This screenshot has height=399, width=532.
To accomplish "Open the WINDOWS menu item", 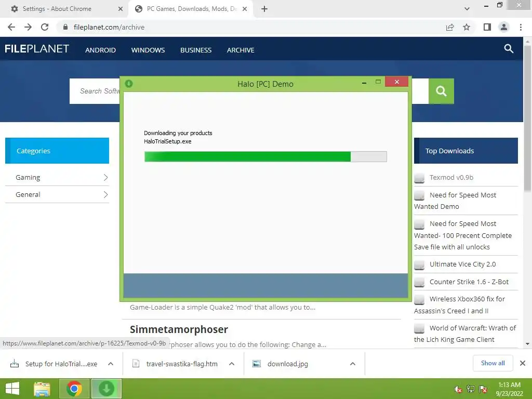I will point(148,50).
